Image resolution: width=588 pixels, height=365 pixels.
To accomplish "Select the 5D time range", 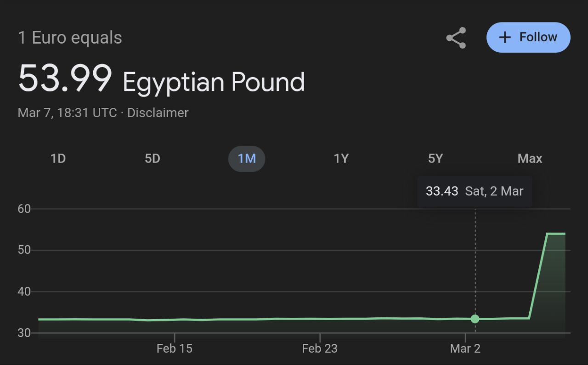I will pos(152,158).
